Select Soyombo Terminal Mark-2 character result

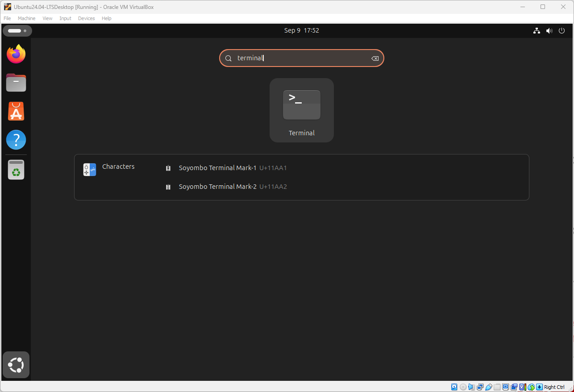click(x=217, y=187)
